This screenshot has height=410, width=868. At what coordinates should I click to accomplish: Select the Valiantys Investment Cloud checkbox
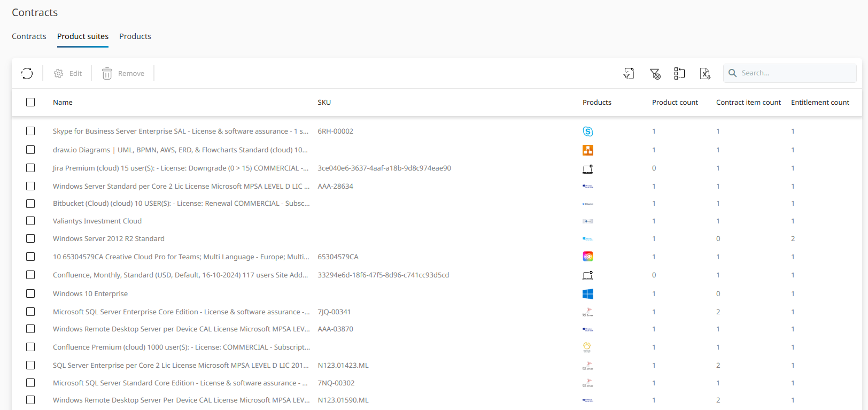pos(30,221)
